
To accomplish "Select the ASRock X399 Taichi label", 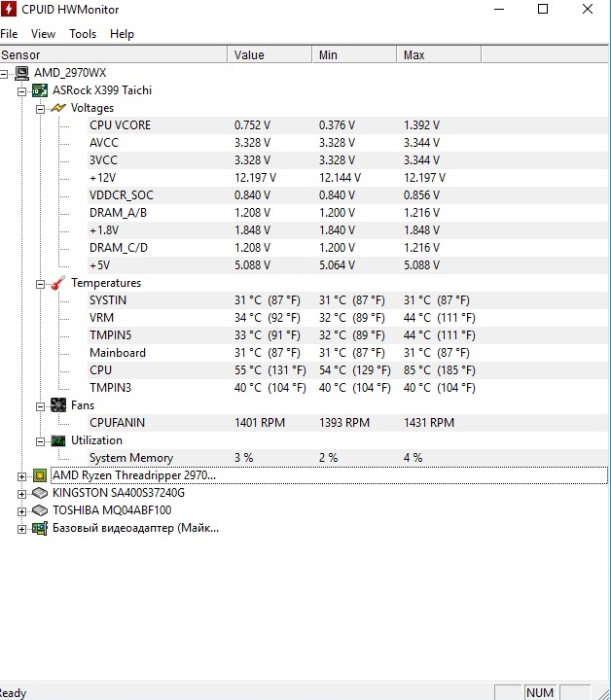I will (102, 90).
